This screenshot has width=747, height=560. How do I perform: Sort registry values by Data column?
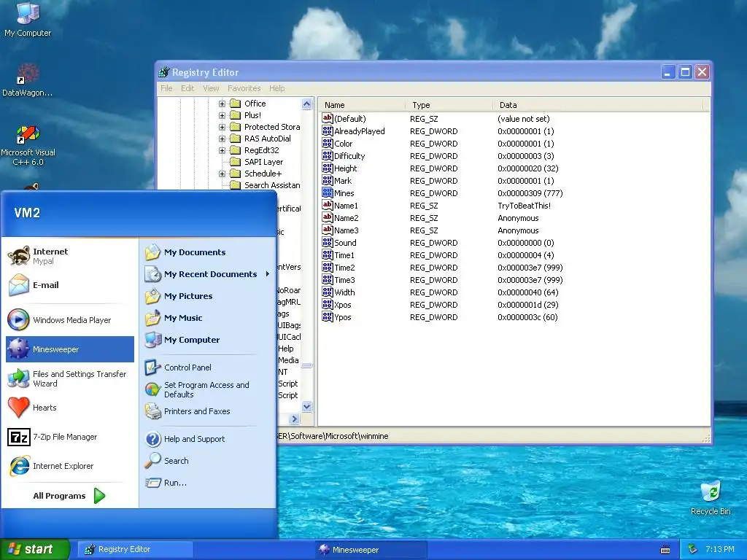click(598, 105)
